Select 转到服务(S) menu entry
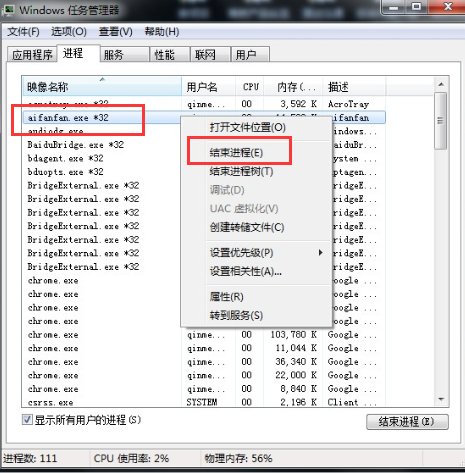Viewport: 465px width, 473px height. (236, 315)
